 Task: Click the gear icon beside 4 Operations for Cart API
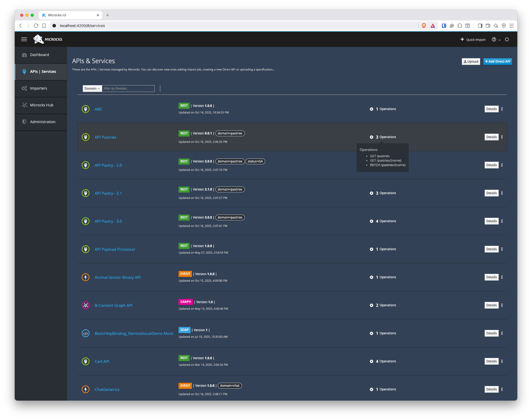pos(372,361)
